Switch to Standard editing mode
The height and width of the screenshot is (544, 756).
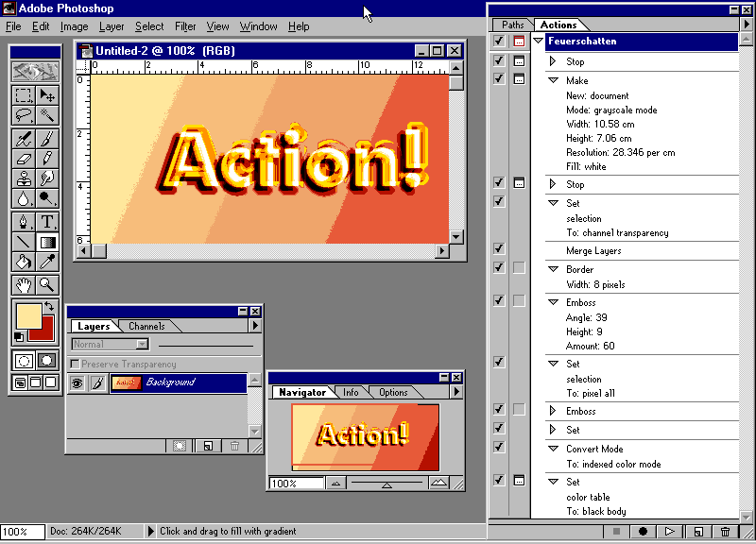[23, 361]
